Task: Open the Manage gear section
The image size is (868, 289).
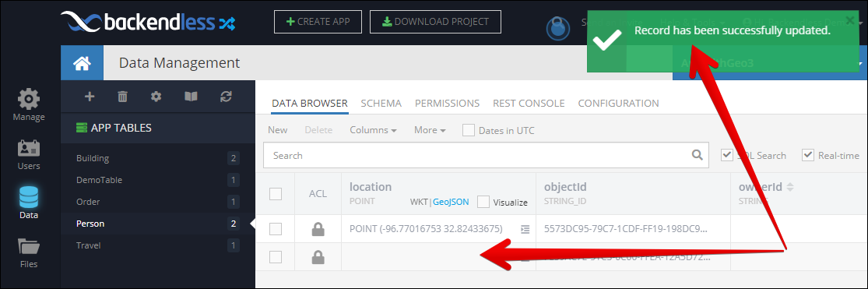Action: click(x=29, y=105)
